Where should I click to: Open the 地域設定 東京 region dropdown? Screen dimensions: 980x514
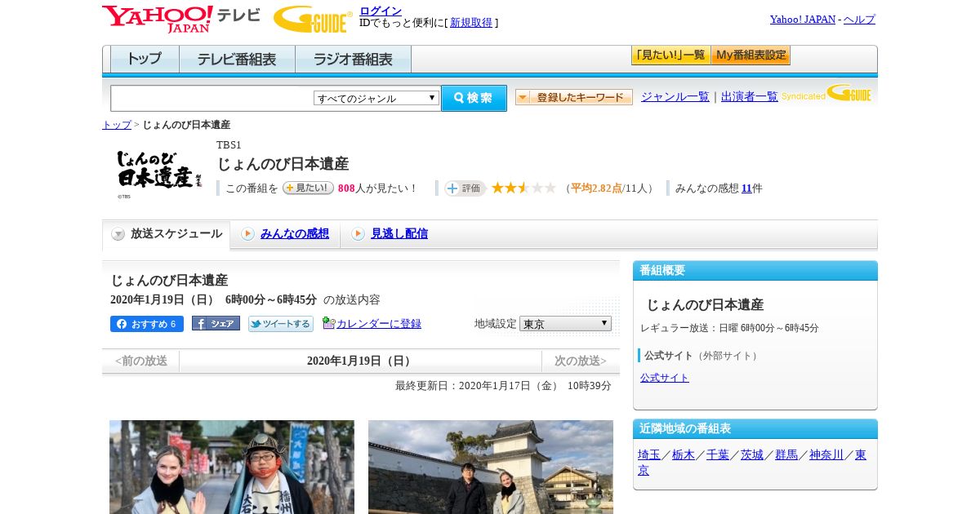(565, 324)
